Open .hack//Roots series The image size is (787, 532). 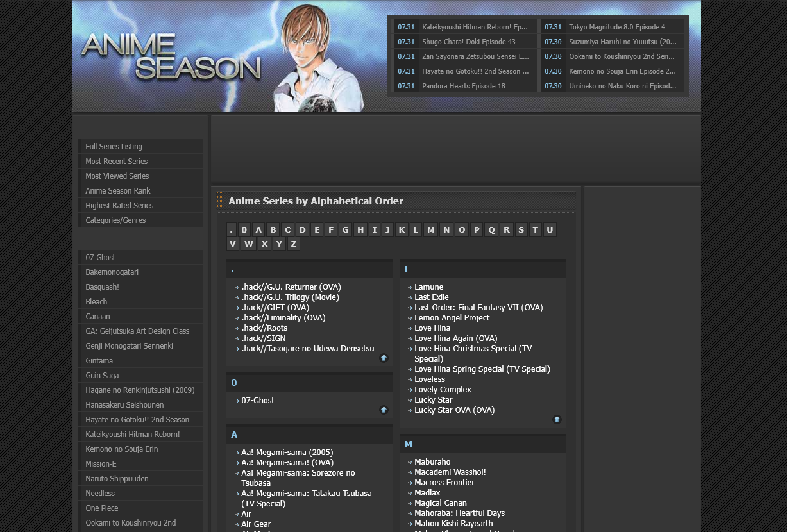[x=264, y=328]
